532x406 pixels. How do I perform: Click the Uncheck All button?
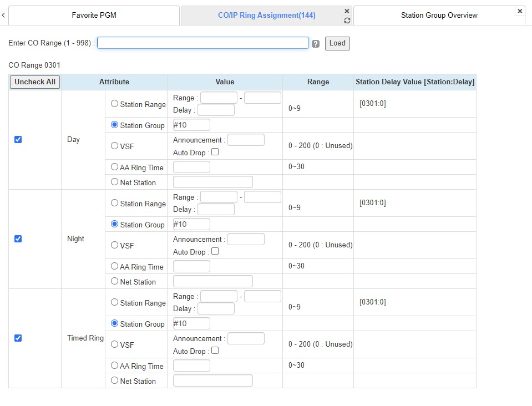click(35, 82)
